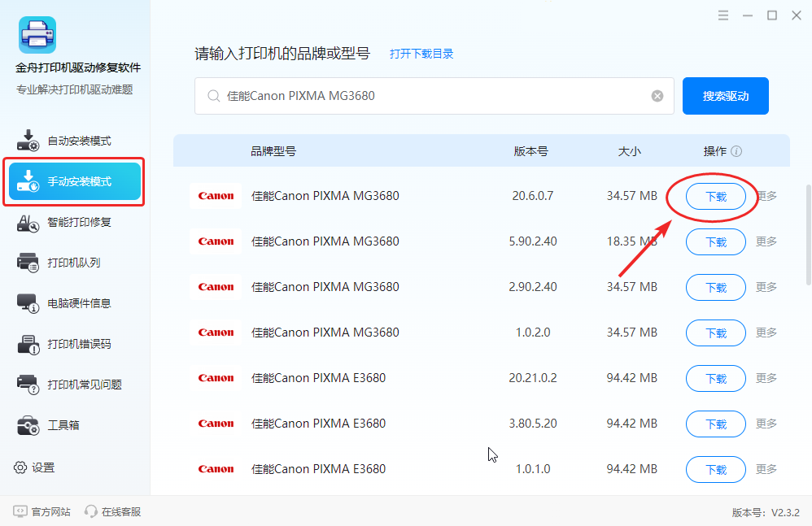Viewport: 812px width, 526px height.
Task: Click version cell 20.6.0.7
Action: [x=533, y=196]
